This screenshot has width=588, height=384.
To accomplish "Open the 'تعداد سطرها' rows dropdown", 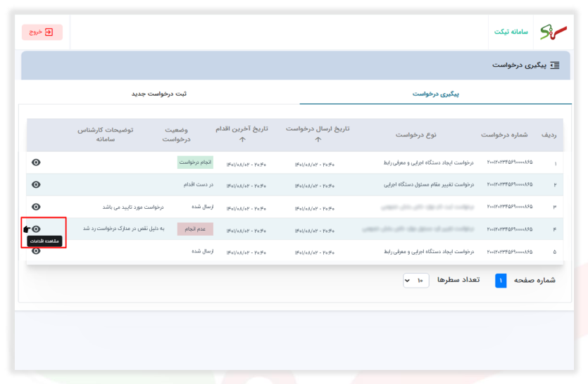I will (416, 280).
